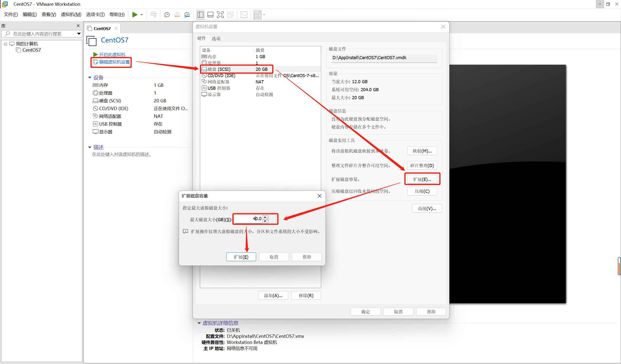Click 取消 in the VM settings dialog

tap(398, 312)
